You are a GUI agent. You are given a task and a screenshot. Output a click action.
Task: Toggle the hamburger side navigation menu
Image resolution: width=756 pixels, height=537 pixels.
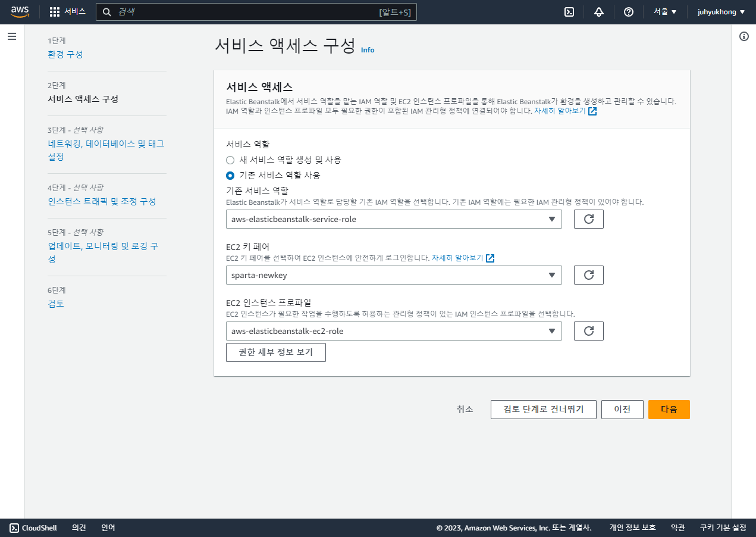point(12,36)
